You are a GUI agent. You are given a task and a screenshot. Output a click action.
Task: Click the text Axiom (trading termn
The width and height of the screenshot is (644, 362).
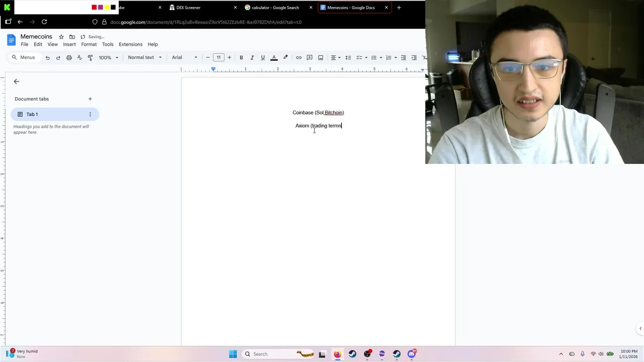click(318, 126)
